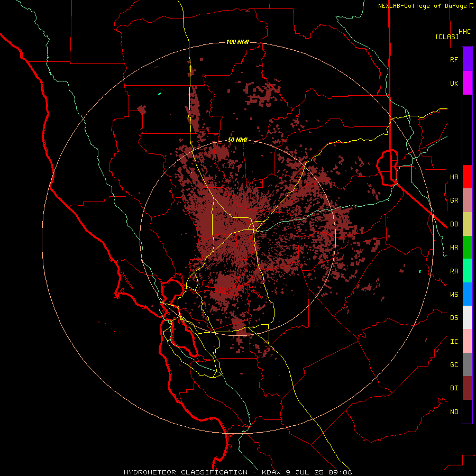Click the black ND legend swatch
Viewport: 476px width, 476px height.
(467, 411)
